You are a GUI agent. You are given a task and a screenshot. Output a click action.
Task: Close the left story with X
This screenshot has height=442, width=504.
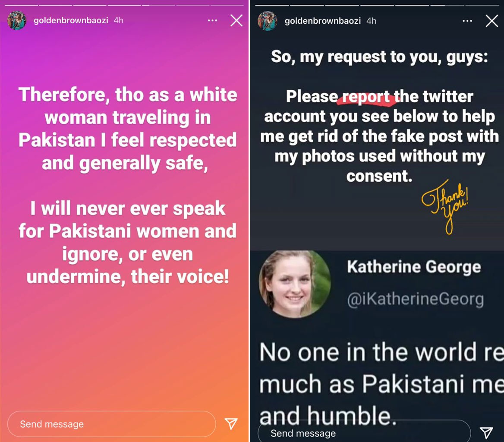point(236,20)
